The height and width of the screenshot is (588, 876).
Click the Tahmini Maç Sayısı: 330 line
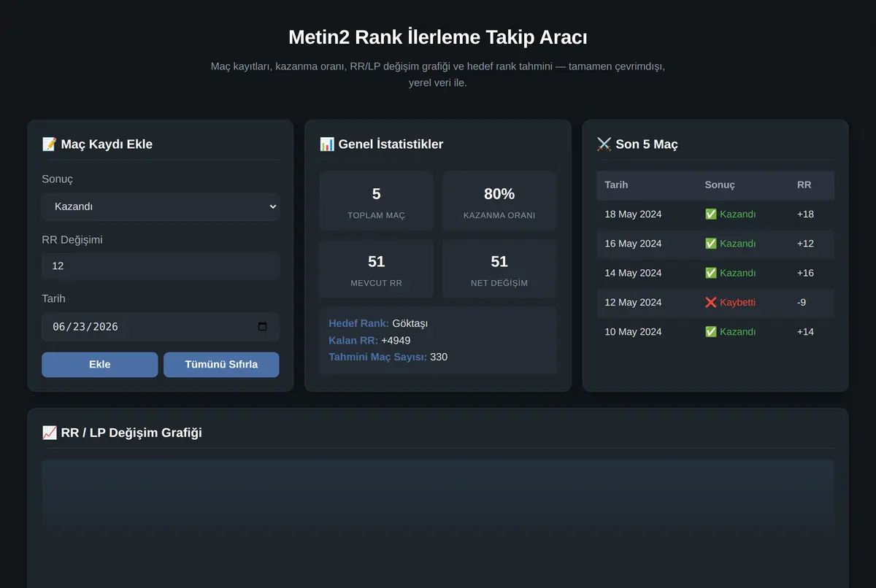pyautogui.click(x=388, y=357)
